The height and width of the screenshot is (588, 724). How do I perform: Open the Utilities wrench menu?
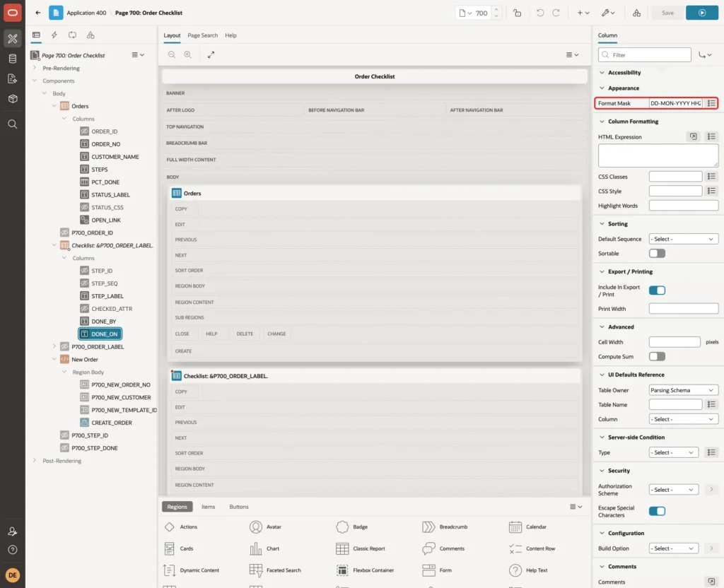[608, 13]
